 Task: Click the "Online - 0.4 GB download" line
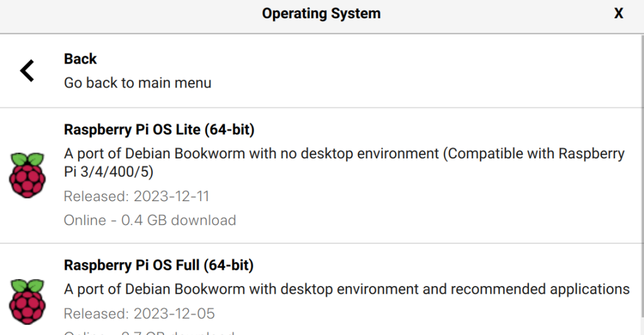pos(150,221)
